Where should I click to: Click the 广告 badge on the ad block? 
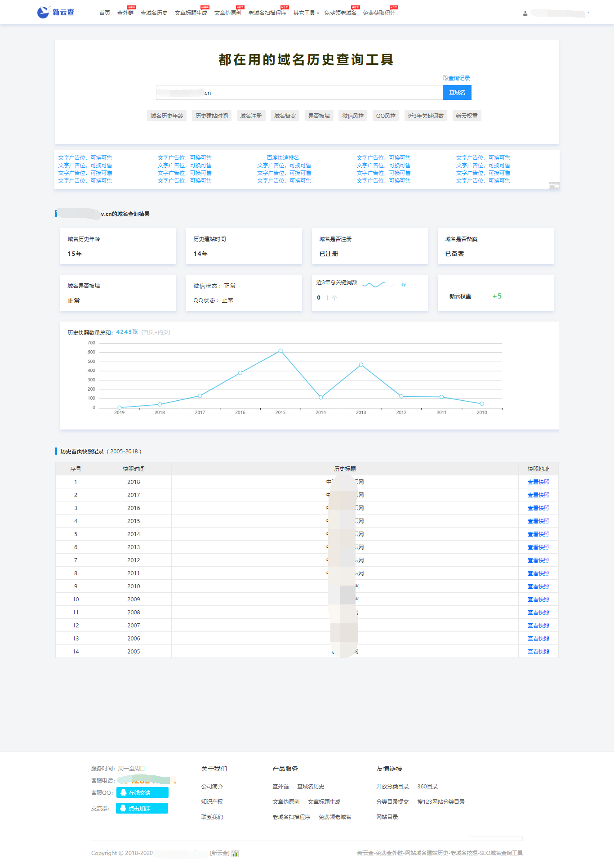tap(554, 186)
